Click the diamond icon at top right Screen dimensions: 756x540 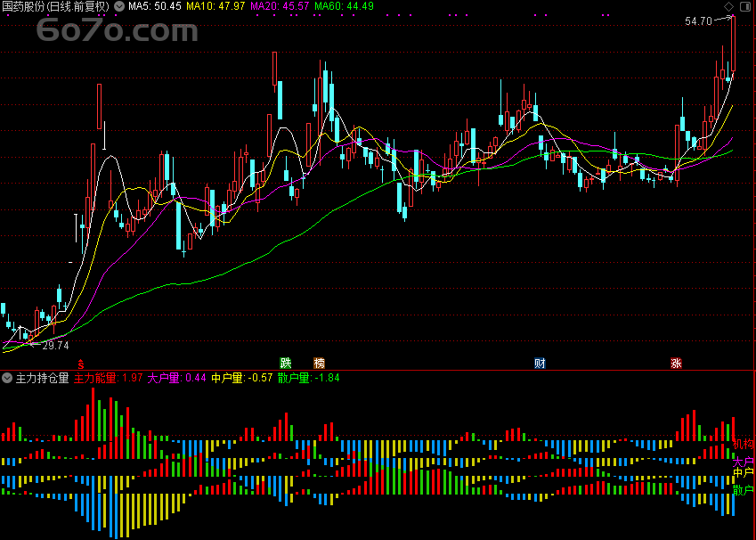729,7
